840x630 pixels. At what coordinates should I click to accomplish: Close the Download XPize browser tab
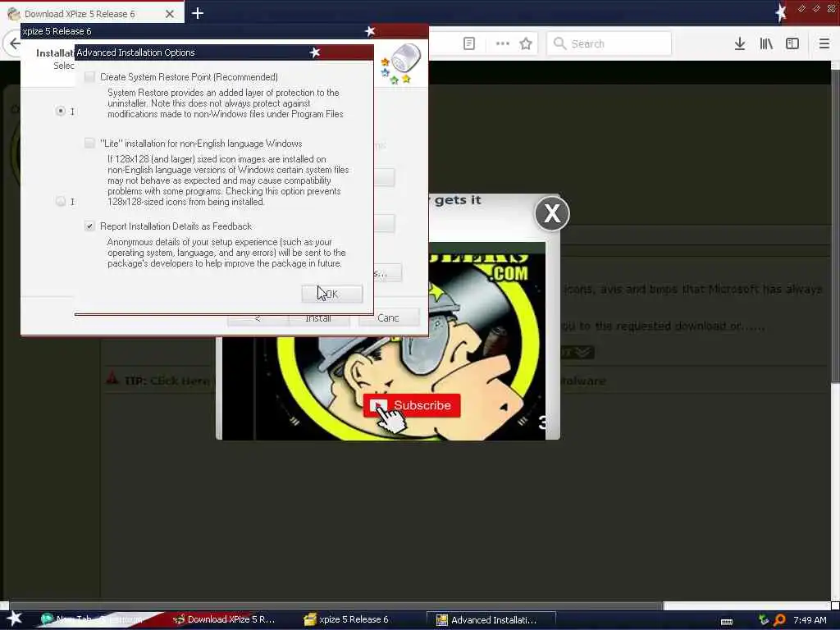pos(170,14)
